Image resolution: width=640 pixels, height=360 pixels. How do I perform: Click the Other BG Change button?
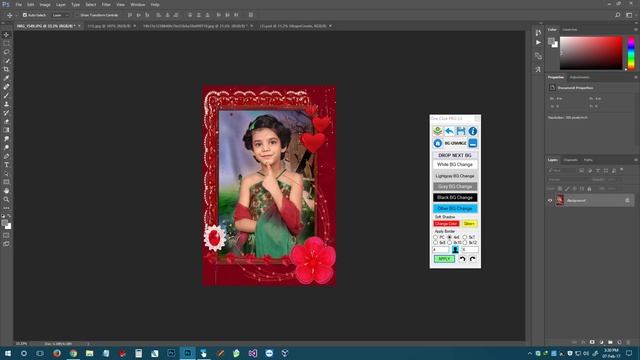pos(455,209)
